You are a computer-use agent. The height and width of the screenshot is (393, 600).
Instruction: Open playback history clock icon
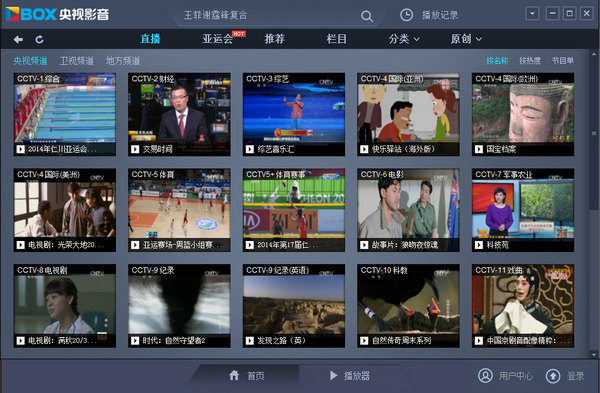pyautogui.click(x=406, y=15)
